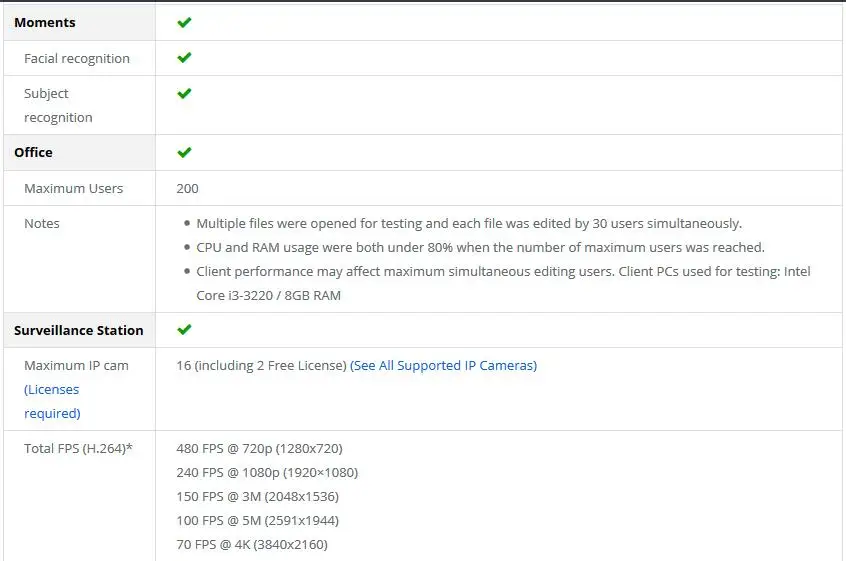
Task: Open the See All Supported IP Cameras link
Action: (x=444, y=365)
